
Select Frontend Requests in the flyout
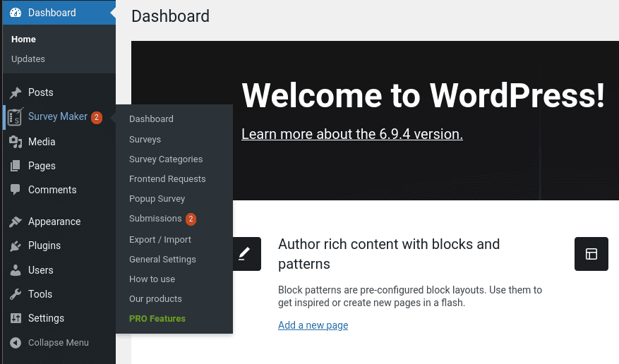coord(167,179)
